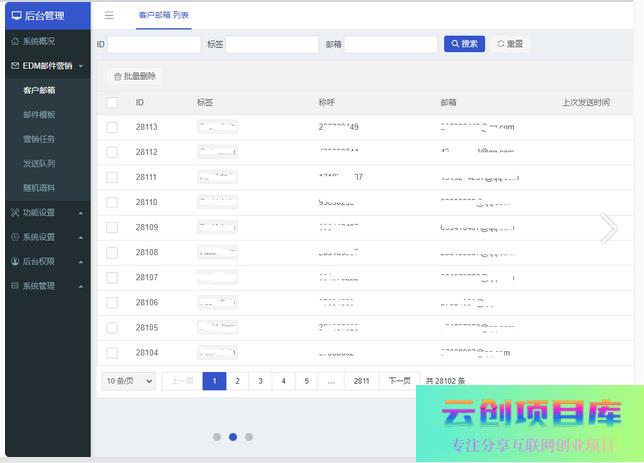Select the second blue carousel indicator dot
The height and width of the screenshot is (463, 644).
(x=233, y=437)
